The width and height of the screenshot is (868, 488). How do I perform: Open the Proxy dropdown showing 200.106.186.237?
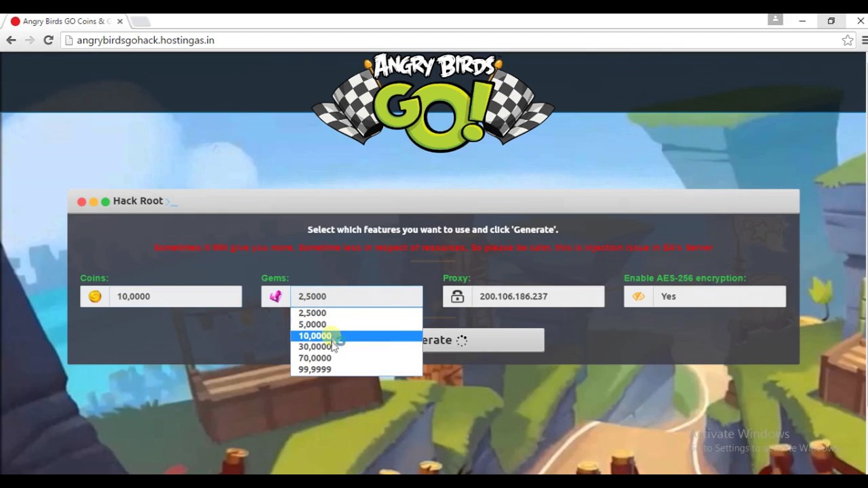click(538, 296)
